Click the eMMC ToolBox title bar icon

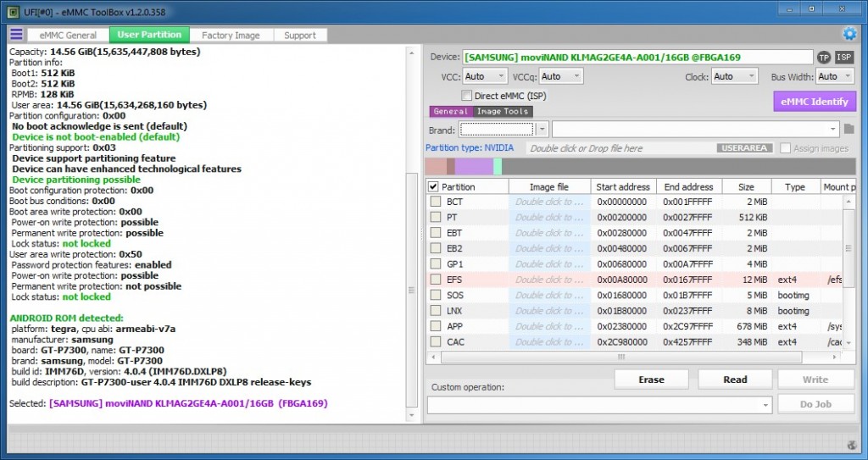coord(13,12)
